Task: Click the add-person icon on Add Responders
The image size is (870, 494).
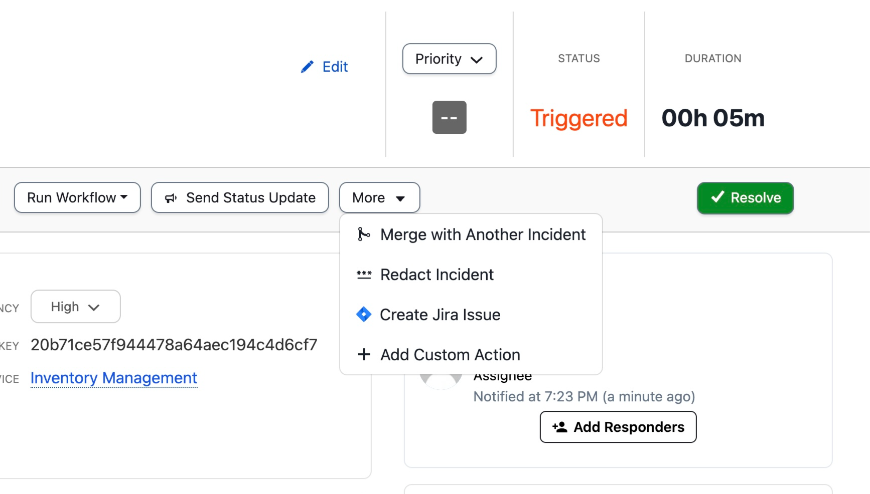Action: [x=560, y=427]
